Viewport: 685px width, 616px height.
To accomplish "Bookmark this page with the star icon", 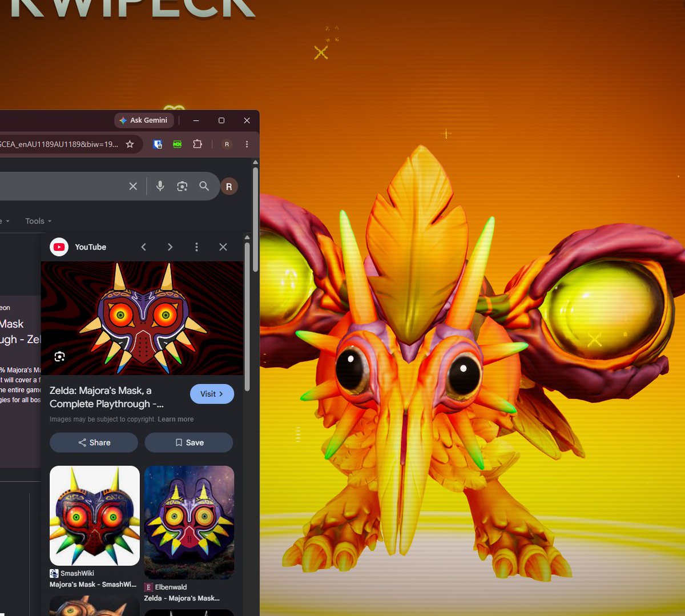I will (130, 144).
